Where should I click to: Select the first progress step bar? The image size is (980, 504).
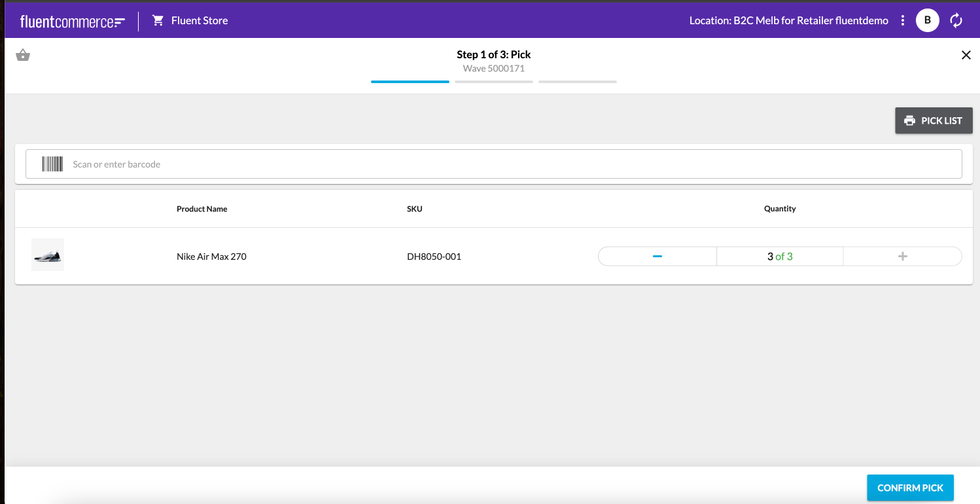coord(410,82)
